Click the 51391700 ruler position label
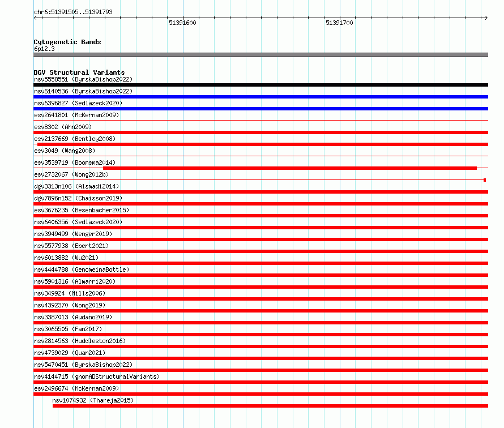The height and width of the screenshot is (428, 504). (x=339, y=23)
